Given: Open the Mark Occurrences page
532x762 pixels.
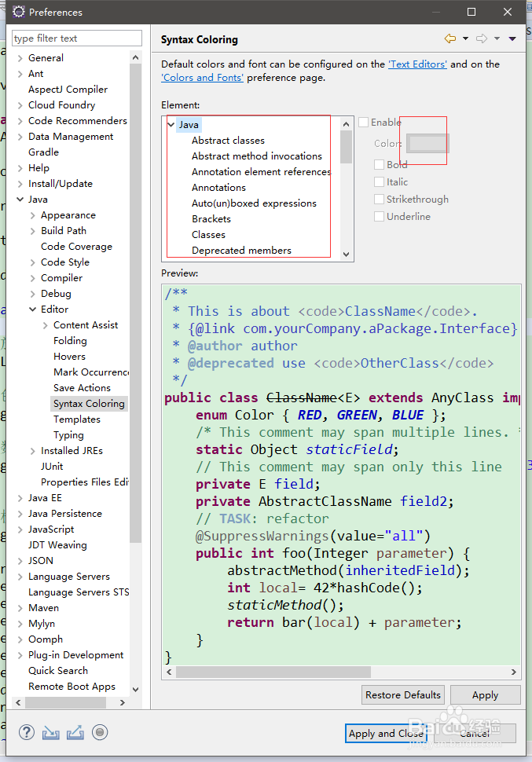Looking at the screenshot, I should coord(91,372).
